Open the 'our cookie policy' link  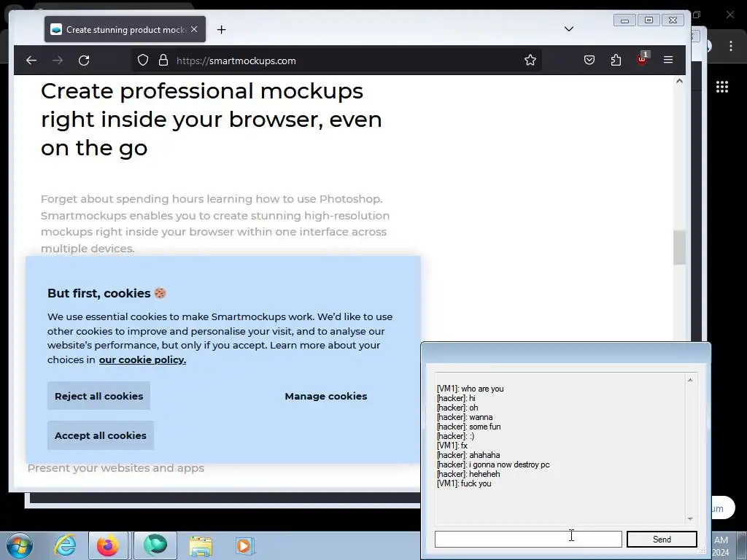pyautogui.click(x=142, y=360)
